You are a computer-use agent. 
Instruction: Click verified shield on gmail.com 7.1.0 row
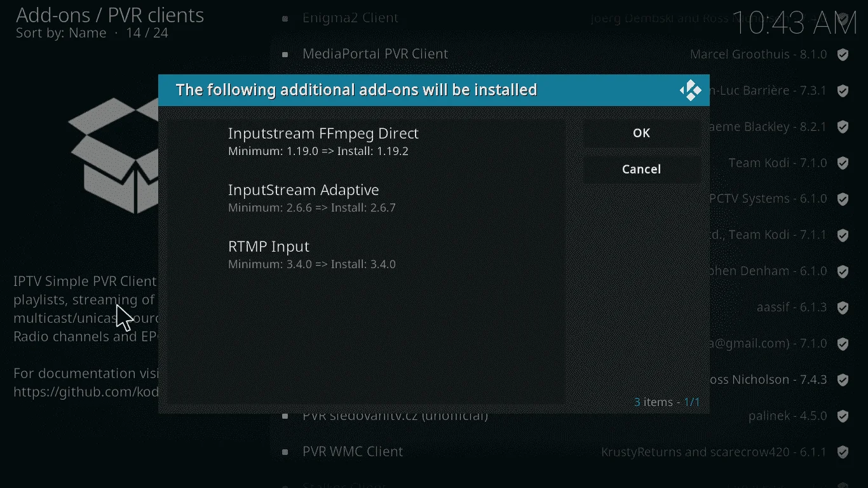coord(843,344)
